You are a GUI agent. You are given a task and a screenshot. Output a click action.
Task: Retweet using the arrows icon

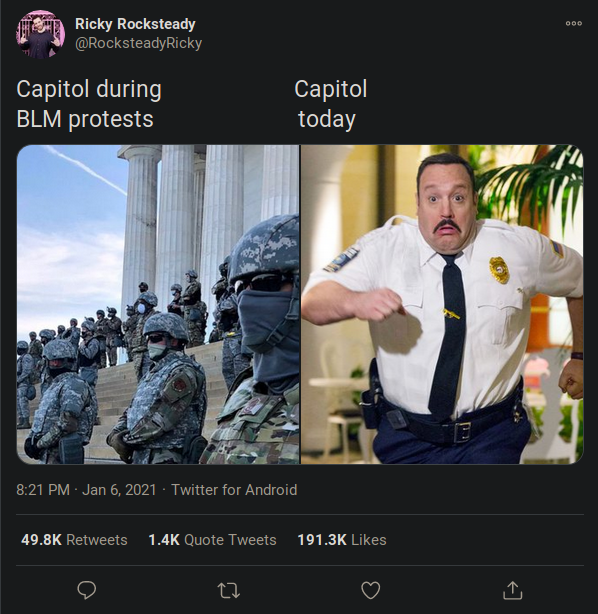229,591
